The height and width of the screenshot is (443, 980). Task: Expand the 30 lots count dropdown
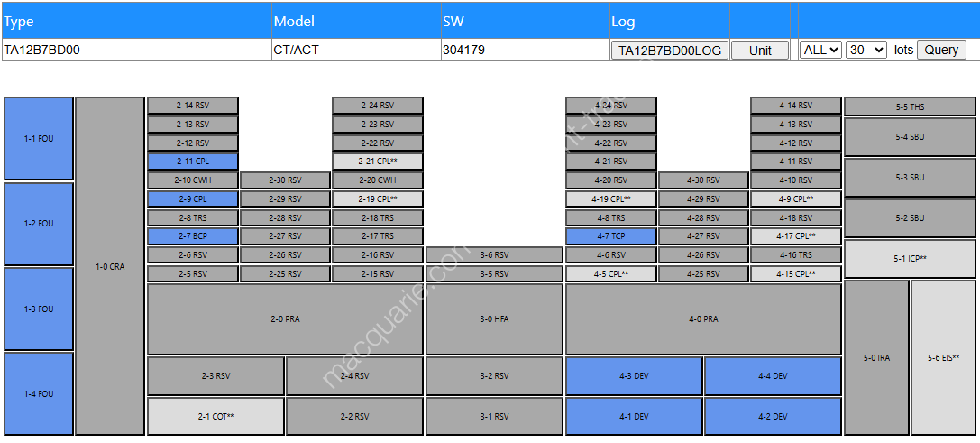click(x=866, y=50)
